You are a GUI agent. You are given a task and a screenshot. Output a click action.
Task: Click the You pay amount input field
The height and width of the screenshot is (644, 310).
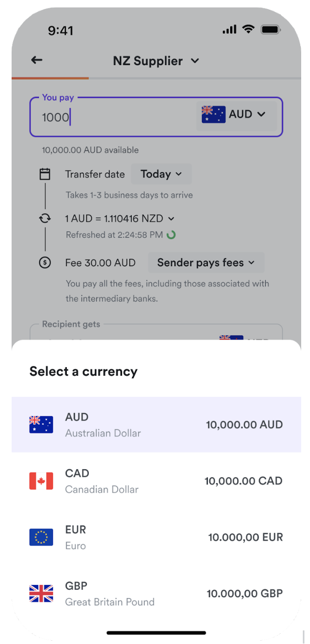click(111, 117)
